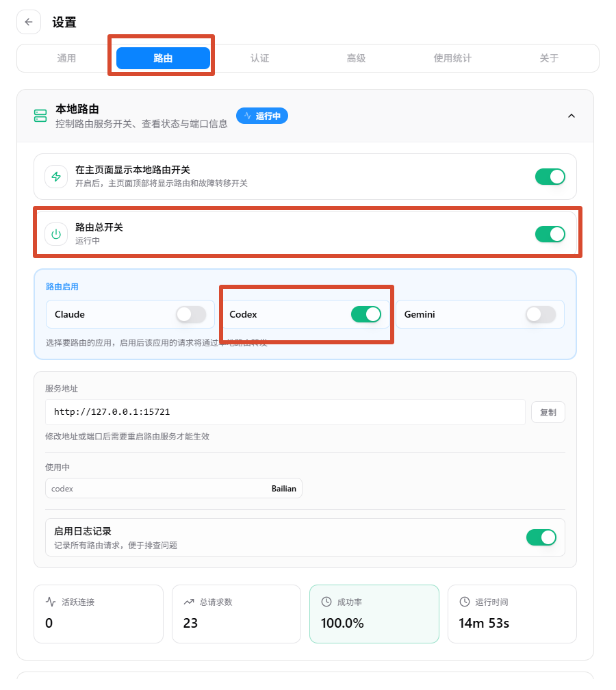Open the 使用统计 tab
The width and height of the screenshot is (616, 690).
(452, 58)
